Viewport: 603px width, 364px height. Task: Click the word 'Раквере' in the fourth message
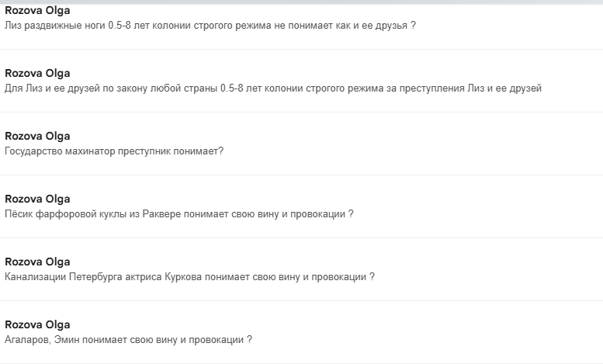[161, 214]
